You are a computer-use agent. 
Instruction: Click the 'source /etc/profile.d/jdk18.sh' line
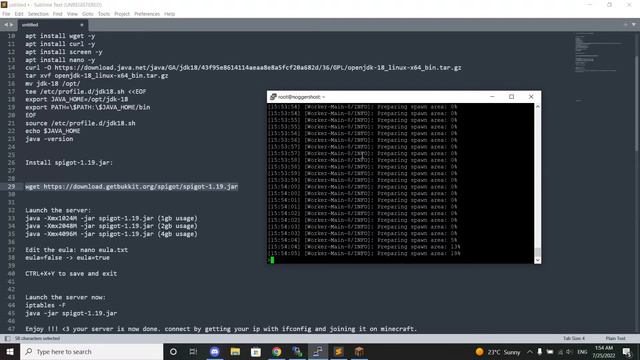(x=80, y=123)
